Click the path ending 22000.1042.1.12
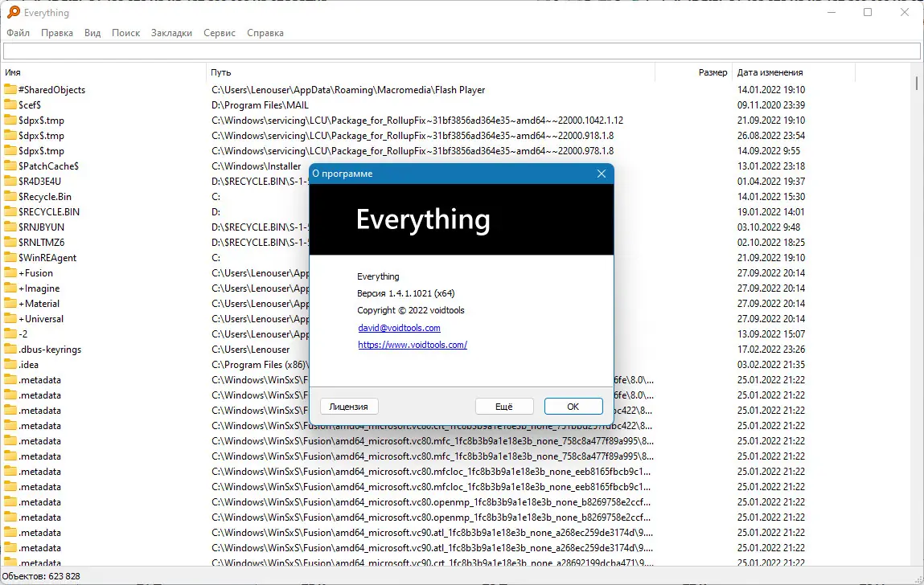This screenshot has width=924, height=585. 417,121
